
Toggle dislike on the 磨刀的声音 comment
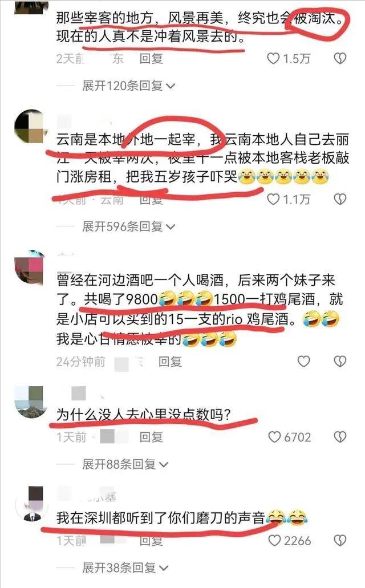point(340,540)
